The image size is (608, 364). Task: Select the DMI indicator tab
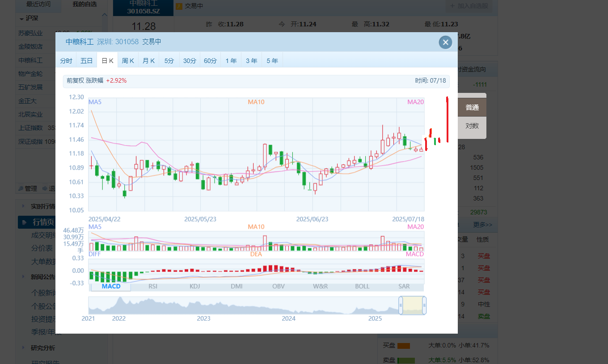click(x=236, y=286)
